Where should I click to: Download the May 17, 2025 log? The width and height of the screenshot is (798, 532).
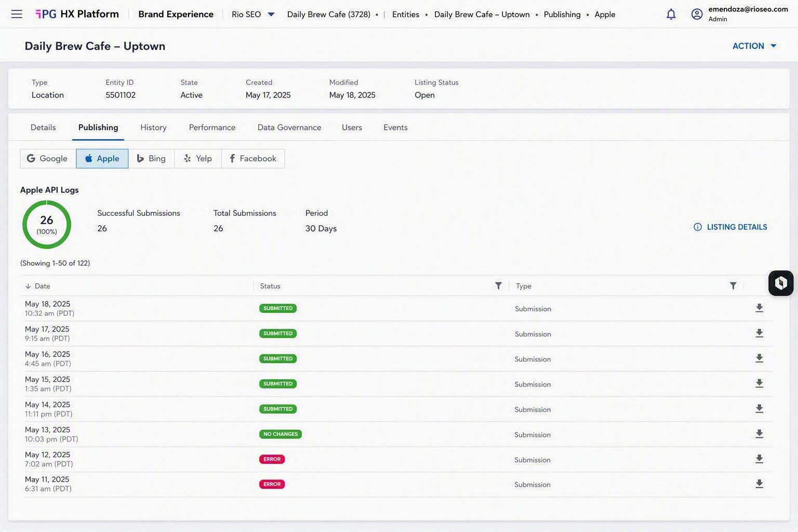(759, 334)
